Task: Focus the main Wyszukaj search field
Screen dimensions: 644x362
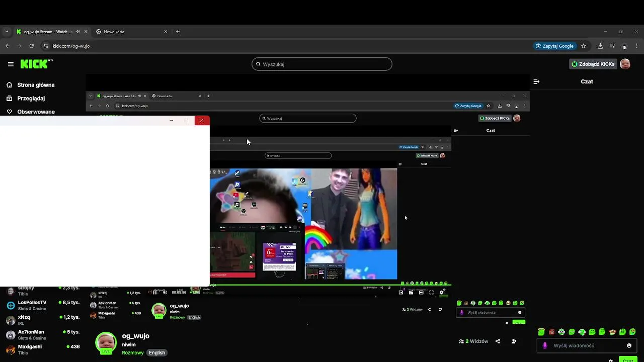Action: pos(322,64)
